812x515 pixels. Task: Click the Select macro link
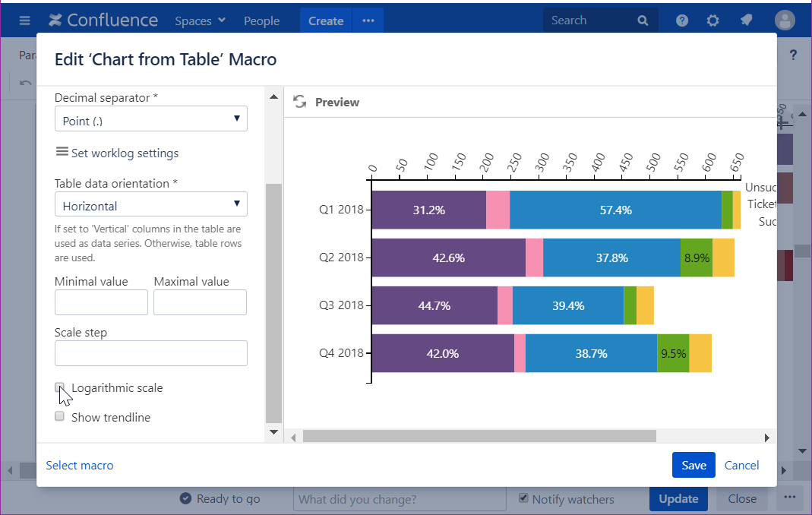(80, 465)
